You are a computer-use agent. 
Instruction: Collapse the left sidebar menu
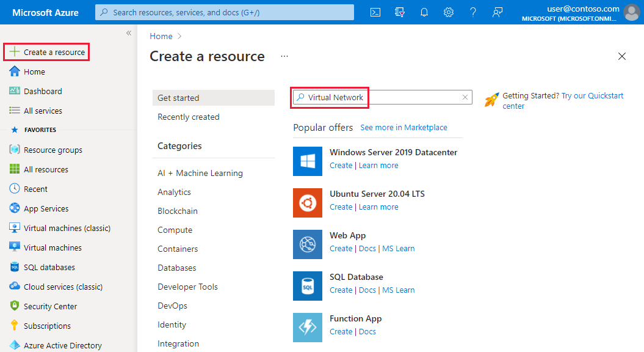[x=129, y=33]
